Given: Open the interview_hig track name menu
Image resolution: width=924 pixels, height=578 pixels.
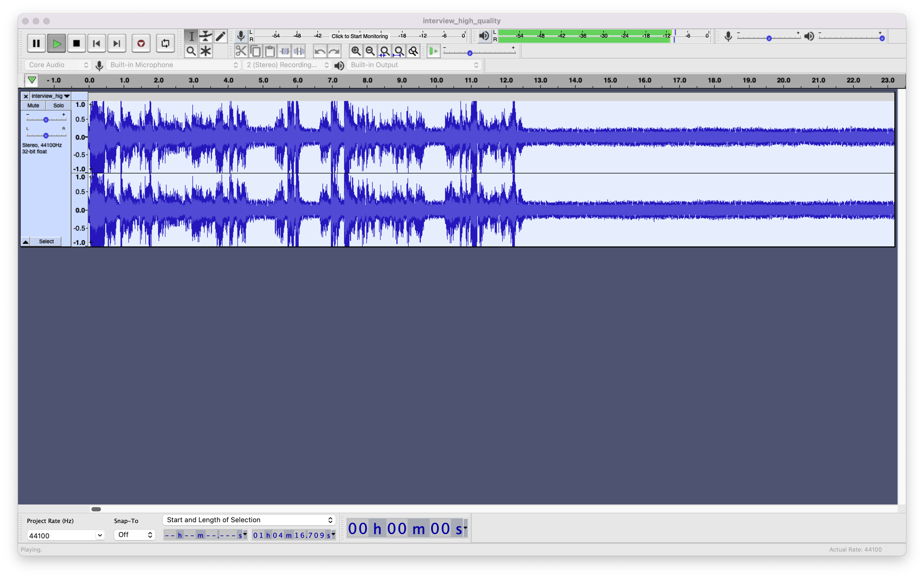Looking at the screenshot, I should (x=50, y=96).
